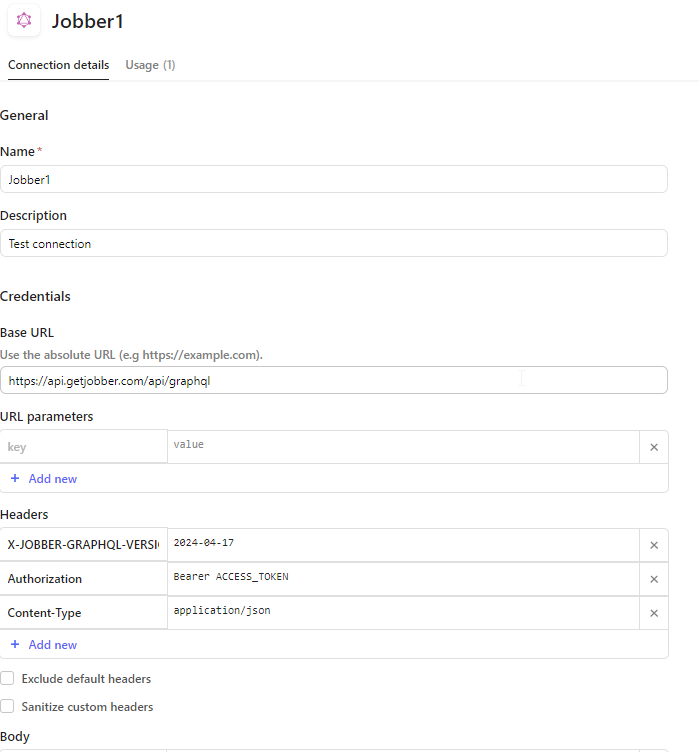The width and height of the screenshot is (699, 752).
Task: Edit the X-JOBBER-GRAPHQL-VERSION header key
Action: tap(83, 545)
